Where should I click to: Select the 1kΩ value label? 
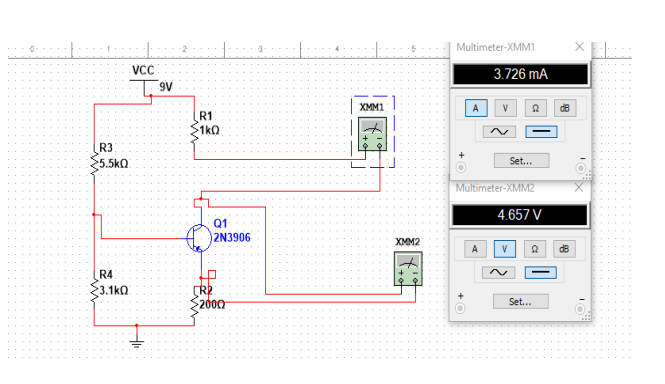click(x=210, y=130)
